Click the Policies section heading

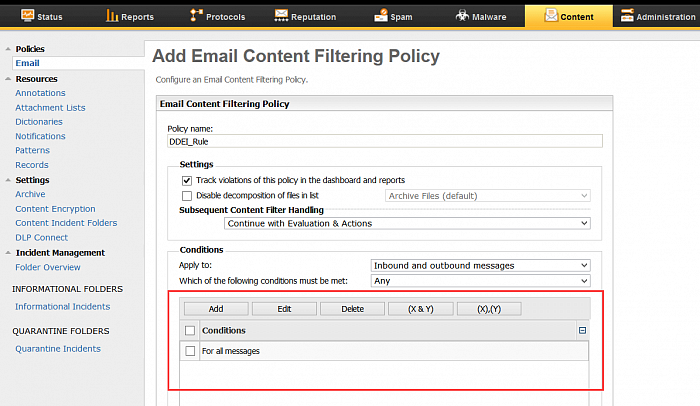pos(30,49)
